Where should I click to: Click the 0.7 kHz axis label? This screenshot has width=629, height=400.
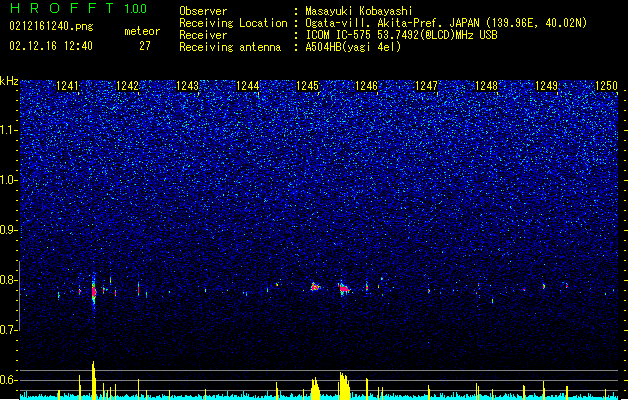click(x=9, y=330)
